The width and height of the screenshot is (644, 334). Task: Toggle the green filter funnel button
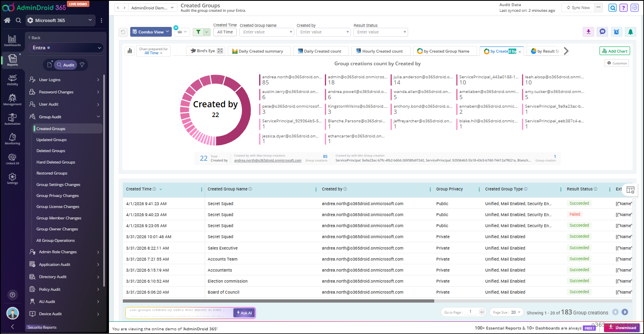[x=198, y=32]
